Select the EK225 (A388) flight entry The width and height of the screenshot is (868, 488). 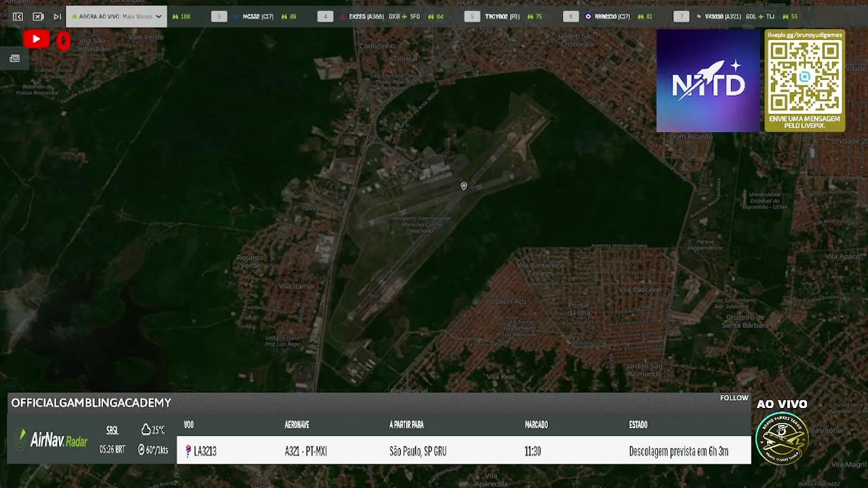[x=366, y=16]
